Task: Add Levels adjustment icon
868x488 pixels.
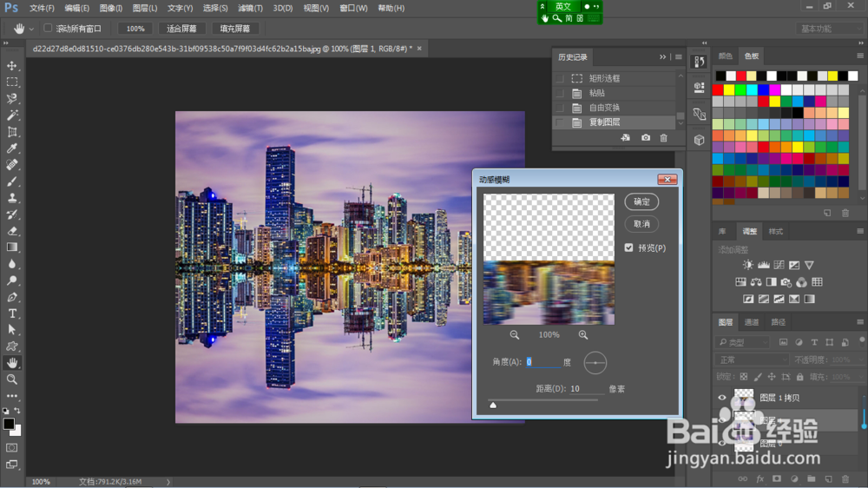Action: coord(763,265)
